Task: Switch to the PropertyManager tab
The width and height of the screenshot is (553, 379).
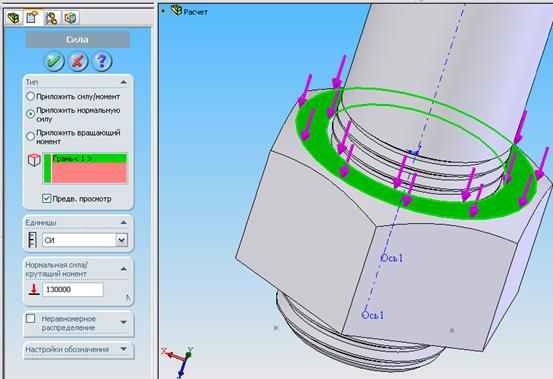Action: pos(32,18)
